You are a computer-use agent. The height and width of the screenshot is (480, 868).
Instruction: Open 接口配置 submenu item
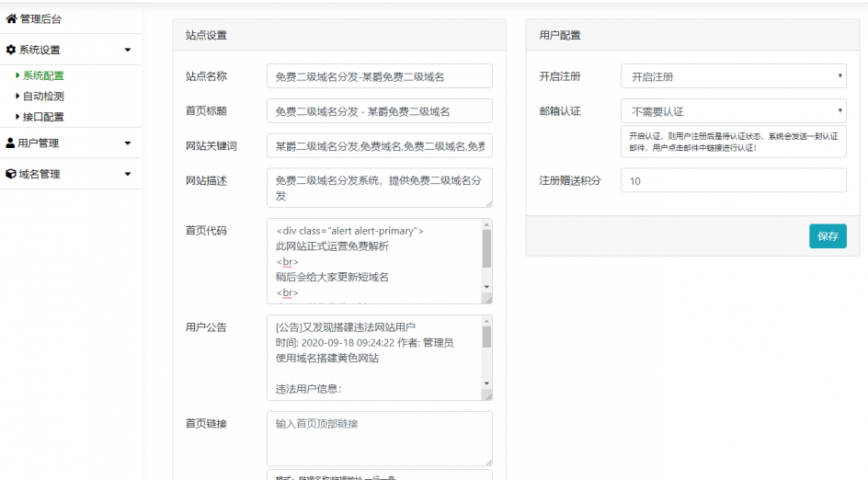(x=43, y=117)
